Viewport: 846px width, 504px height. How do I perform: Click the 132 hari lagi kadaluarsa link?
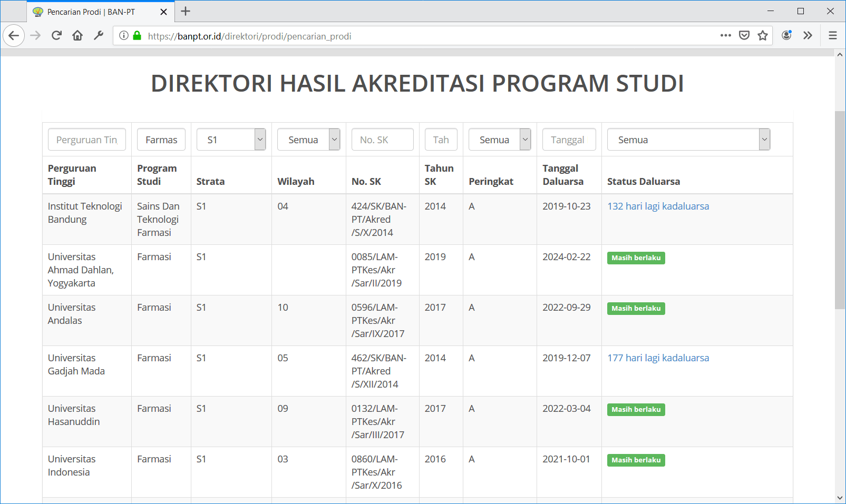coord(658,206)
